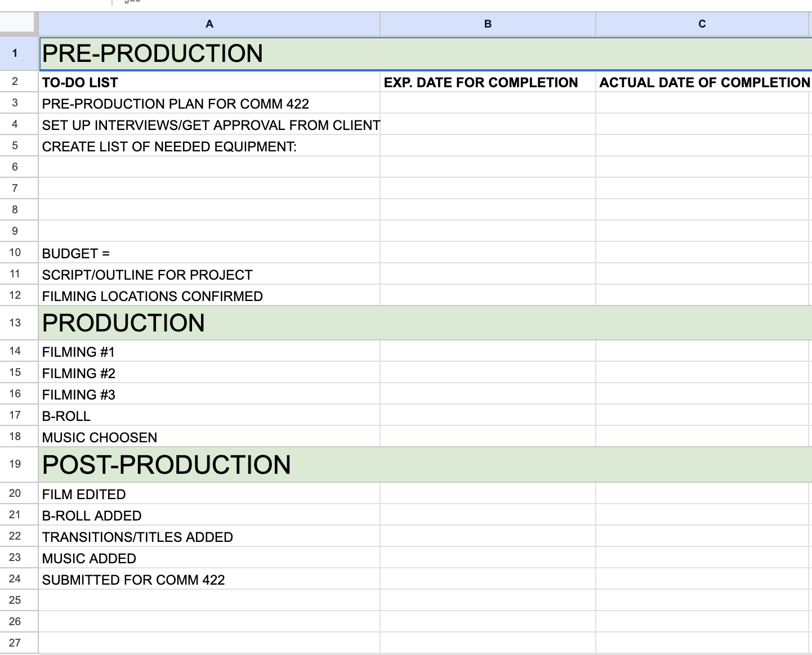Select the POST-PRODUCTION heading cell
Viewport: 812px width, 655px height.
pyautogui.click(x=167, y=465)
